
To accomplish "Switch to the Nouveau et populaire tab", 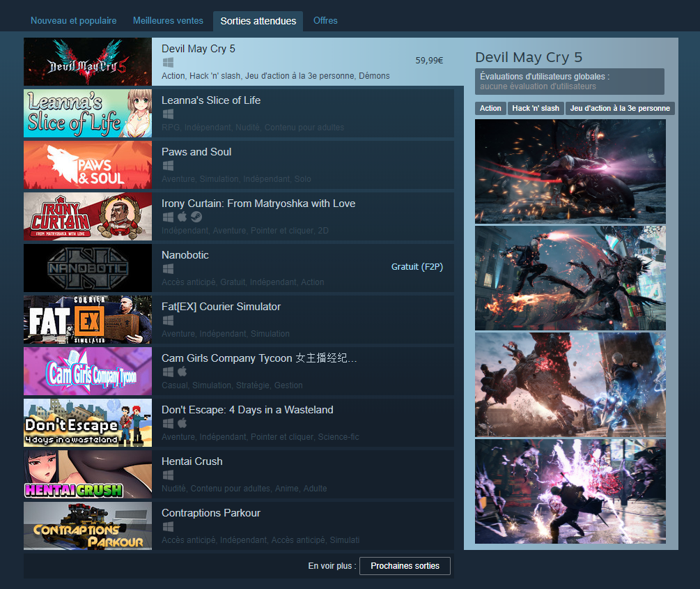I will [x=73, y=20].
